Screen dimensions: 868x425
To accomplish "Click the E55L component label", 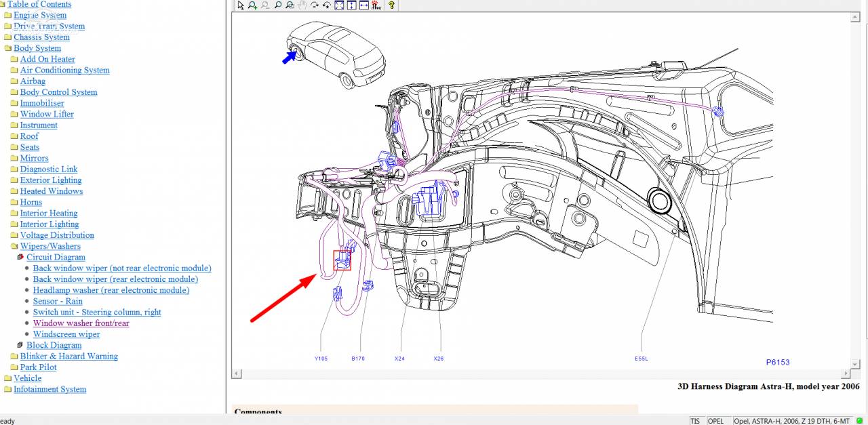I will coord(642,359).
